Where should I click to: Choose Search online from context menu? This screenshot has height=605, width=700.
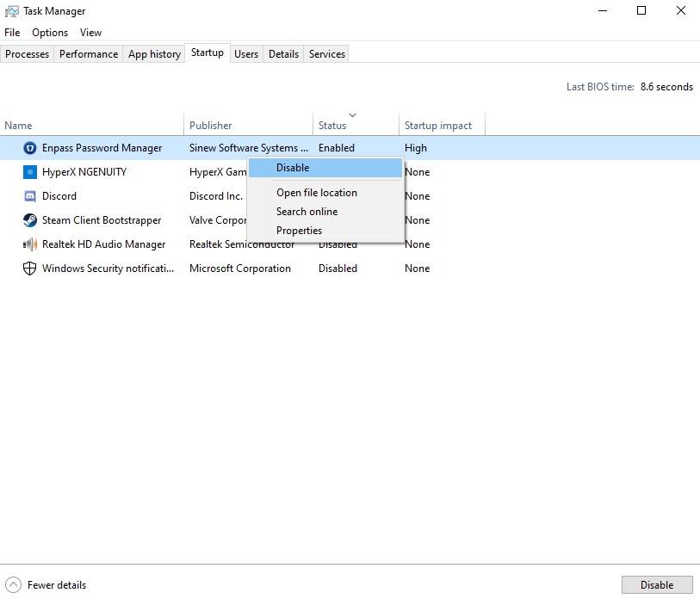[x=325, y=212]
